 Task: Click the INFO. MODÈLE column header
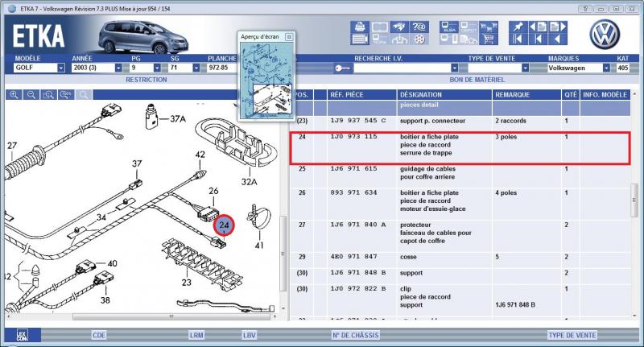[605, 95]
